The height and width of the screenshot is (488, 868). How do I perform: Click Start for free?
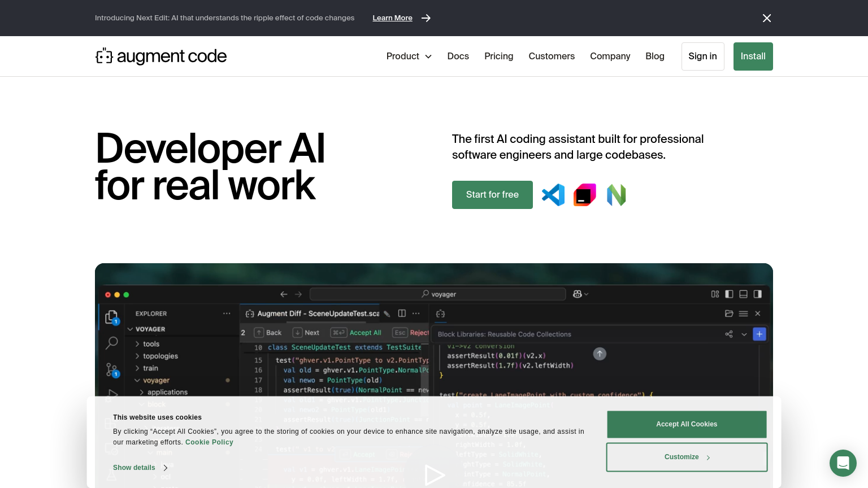[x=492, y=195]
